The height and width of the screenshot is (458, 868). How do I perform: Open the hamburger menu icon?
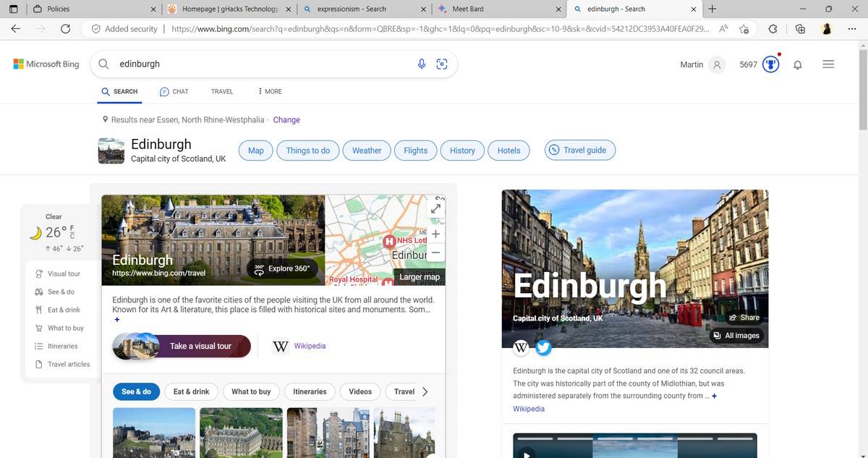pyautogui.click(x=828, y=64)
